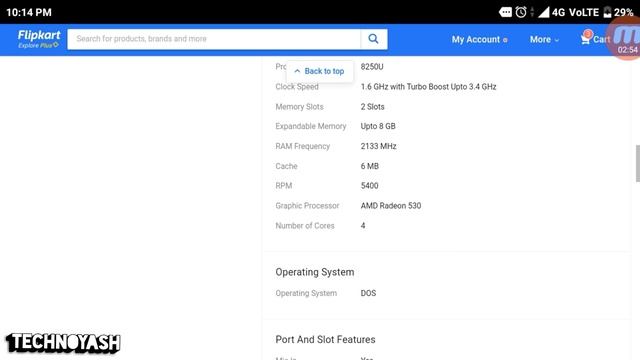
Task: Click the Back to top button
Action: coord(320,71)
